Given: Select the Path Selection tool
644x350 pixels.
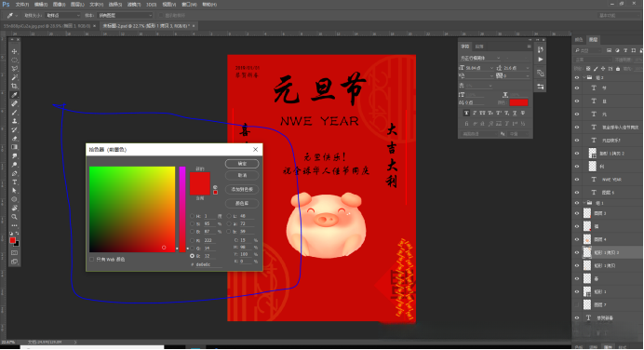Looking at the screenshot, I should click(x=14, y=191).
